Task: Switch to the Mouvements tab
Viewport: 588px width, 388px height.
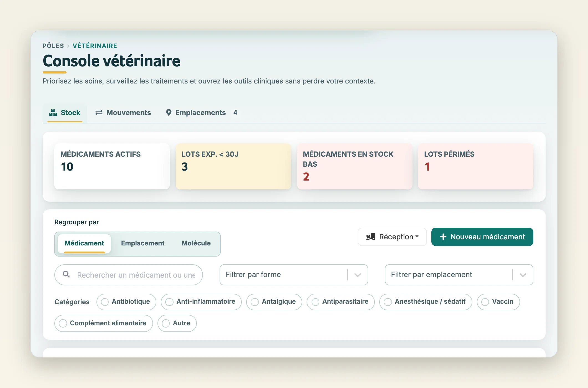Action: (x=123, y=113)
